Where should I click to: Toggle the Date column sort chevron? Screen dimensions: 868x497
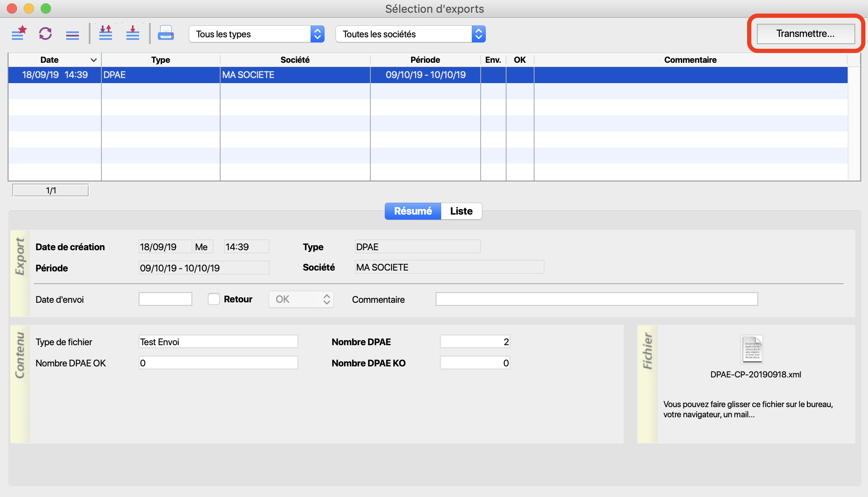click(94, 60)
